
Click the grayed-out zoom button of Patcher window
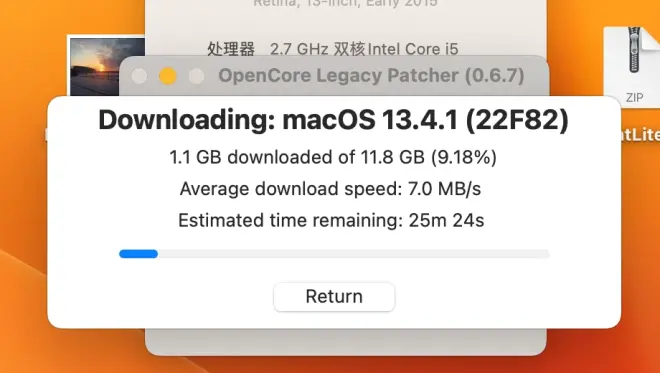[x=196, y=76]
